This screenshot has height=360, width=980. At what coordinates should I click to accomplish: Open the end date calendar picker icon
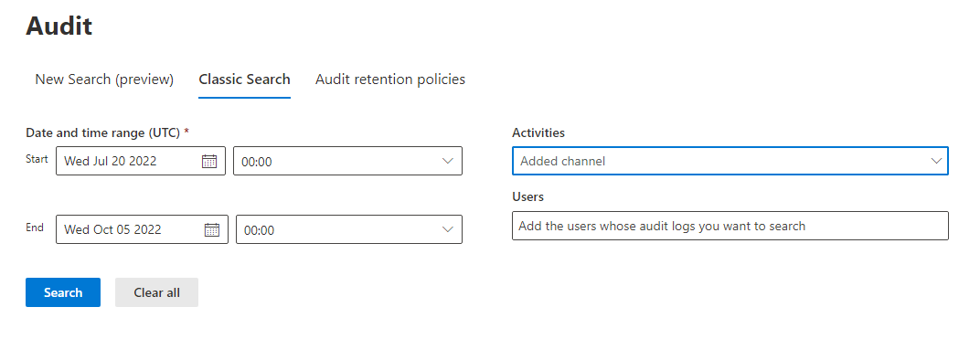pyautogui.click(x=212, y=229)
